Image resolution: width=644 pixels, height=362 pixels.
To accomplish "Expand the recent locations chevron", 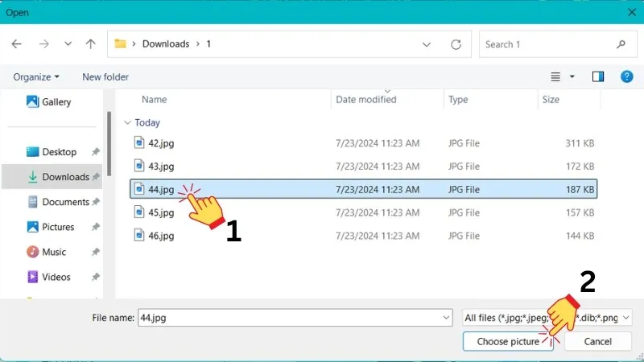I will [x=68, y=44].
